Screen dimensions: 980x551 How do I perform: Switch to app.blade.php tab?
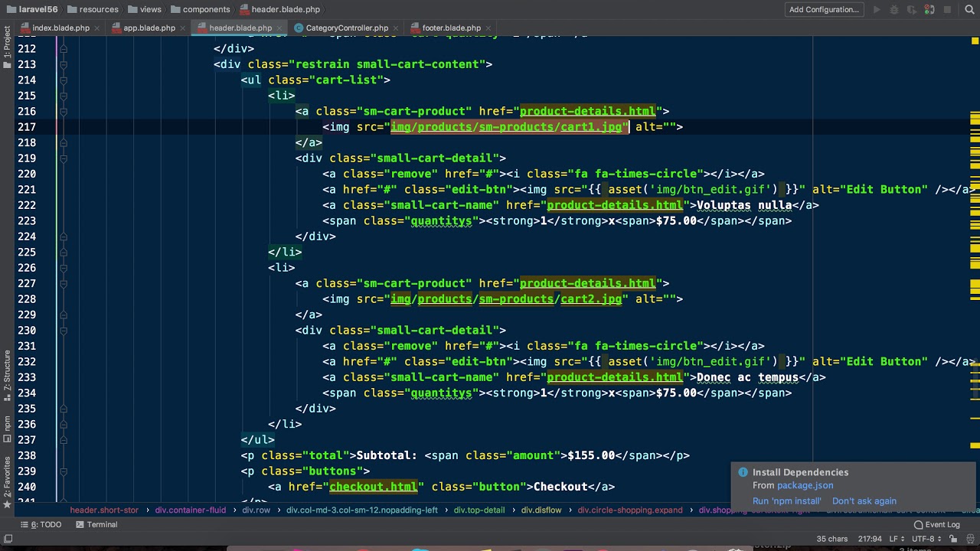click(149, 28)
